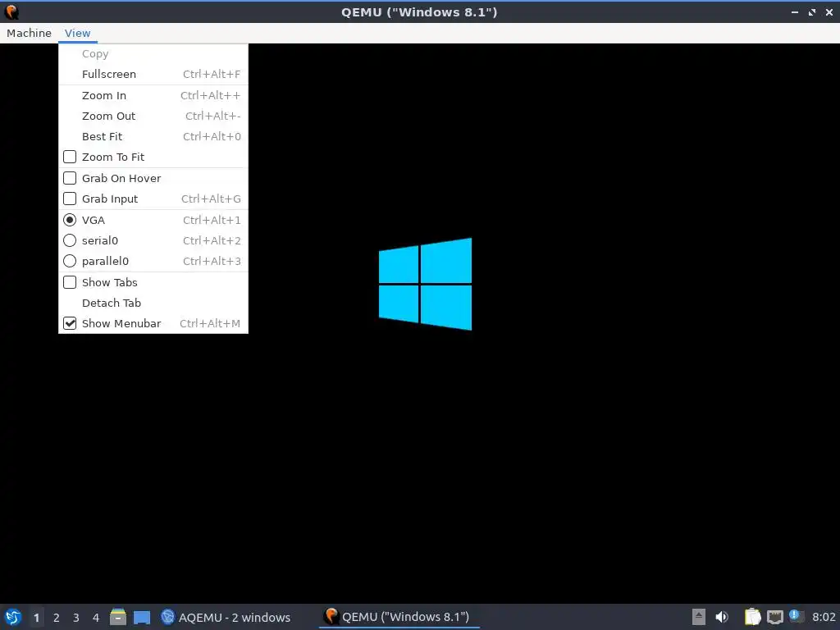This screenshot has height=630, width=840.
Task: Open the Lubuntu start menu icon
Action: click(13, 617)
